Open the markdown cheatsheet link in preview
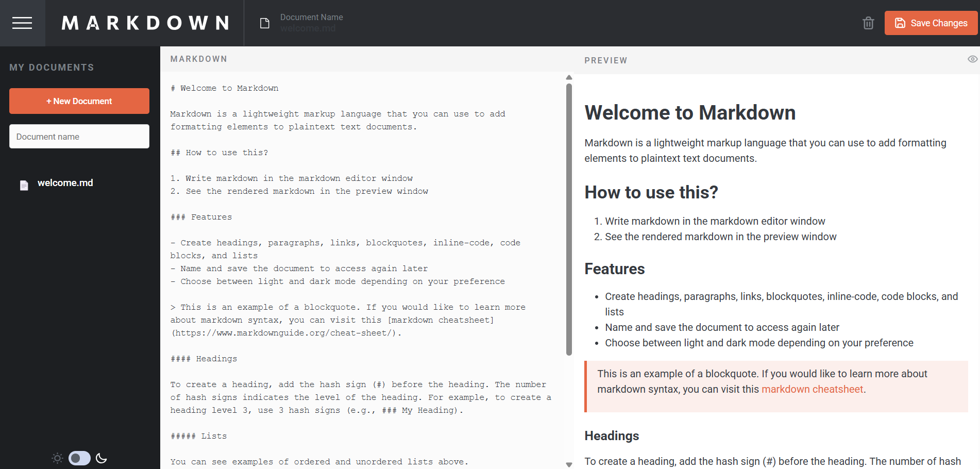This screenshot has width=980, height=469. coord(812,389)
